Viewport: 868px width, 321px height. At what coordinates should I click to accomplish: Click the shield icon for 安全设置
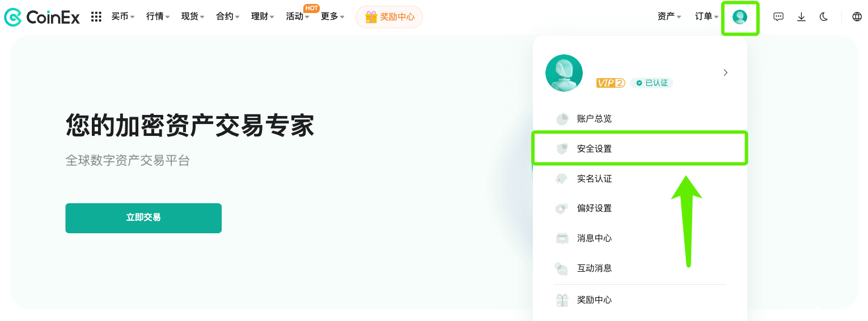562,149
